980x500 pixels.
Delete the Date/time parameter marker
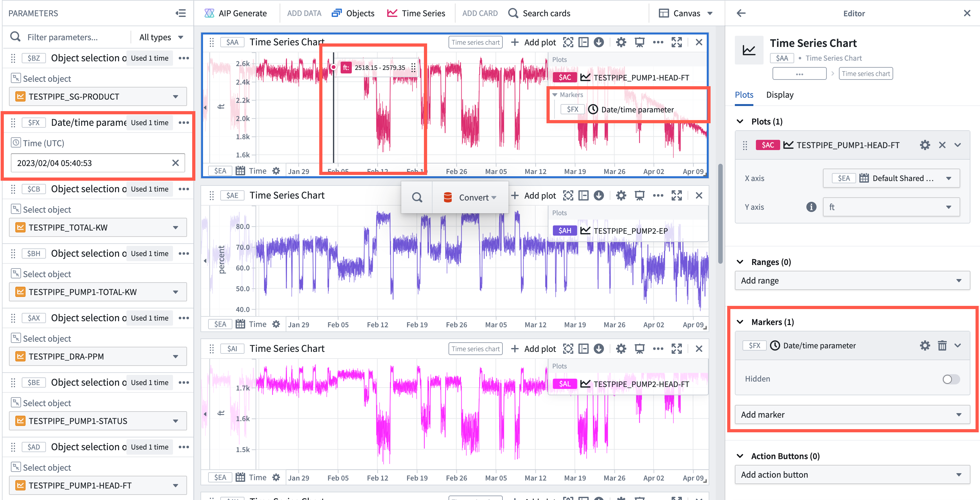(942, 345)
